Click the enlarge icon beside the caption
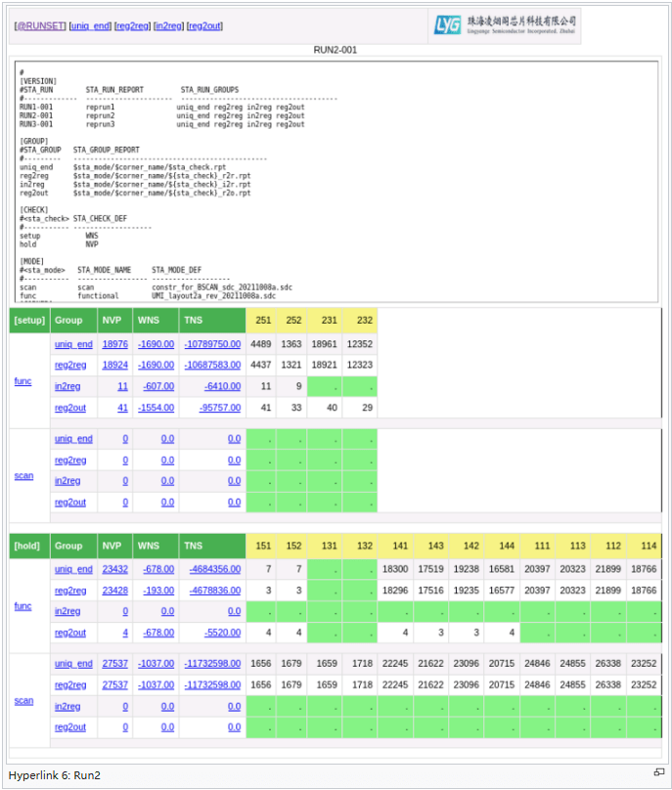The width and height of the screenshot is (672, 790). 658,773
